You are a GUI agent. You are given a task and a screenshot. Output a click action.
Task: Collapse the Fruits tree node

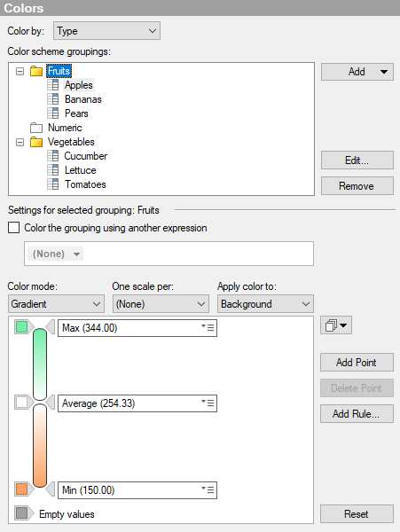point(20,71)
